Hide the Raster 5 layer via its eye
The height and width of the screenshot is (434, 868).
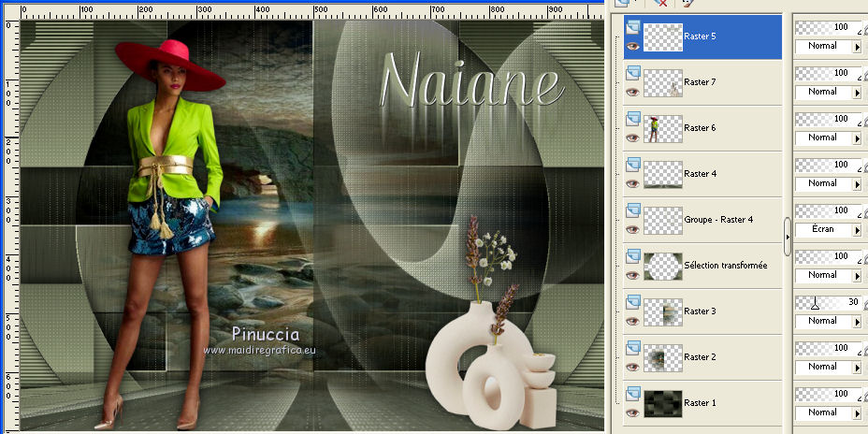pyautogui.click(x=632, y=47)
